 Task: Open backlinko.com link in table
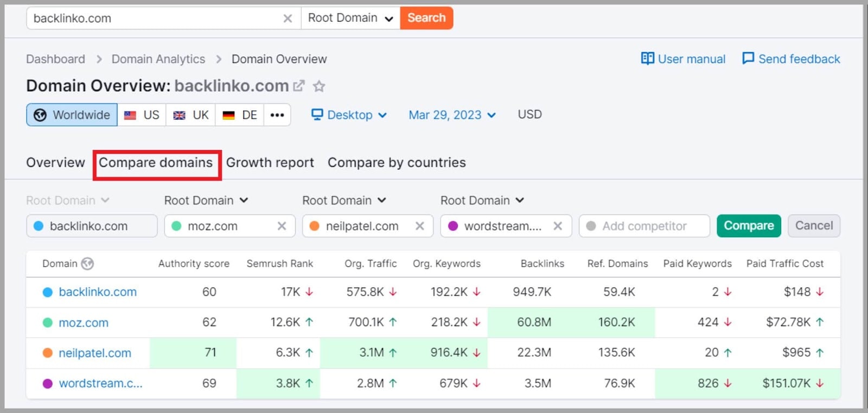point(98,292)
